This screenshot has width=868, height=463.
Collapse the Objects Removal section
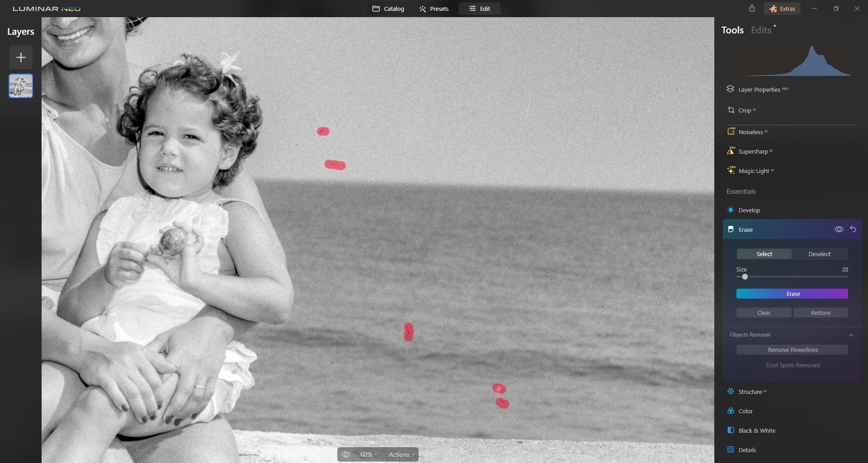point(851,335)
